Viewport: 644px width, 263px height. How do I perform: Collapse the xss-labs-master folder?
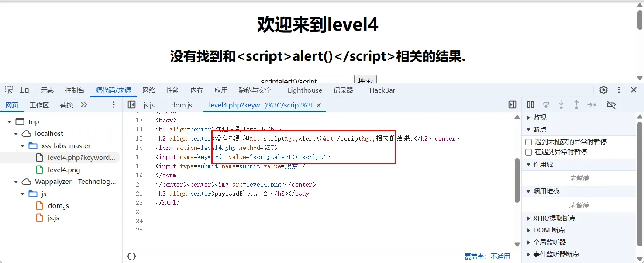coord(23,146)
